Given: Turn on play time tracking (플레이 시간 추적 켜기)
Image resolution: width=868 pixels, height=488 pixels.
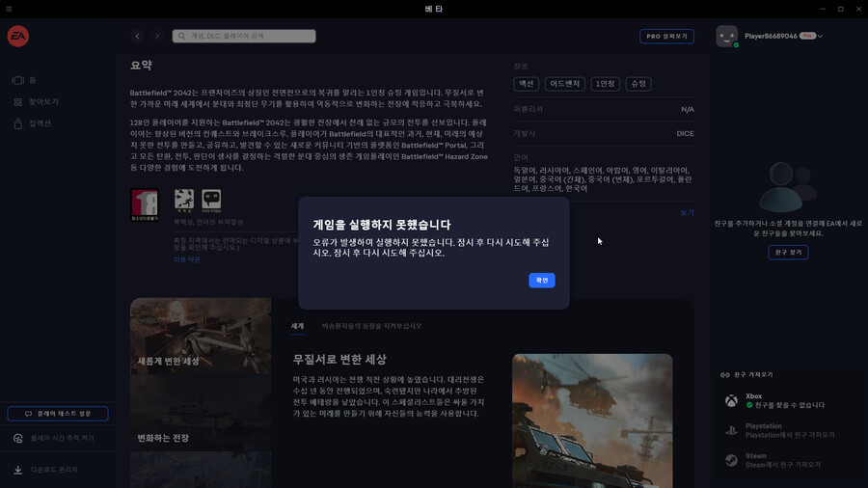Looking at the screenshot, I should pyautogui.click(x=56, y=438).
